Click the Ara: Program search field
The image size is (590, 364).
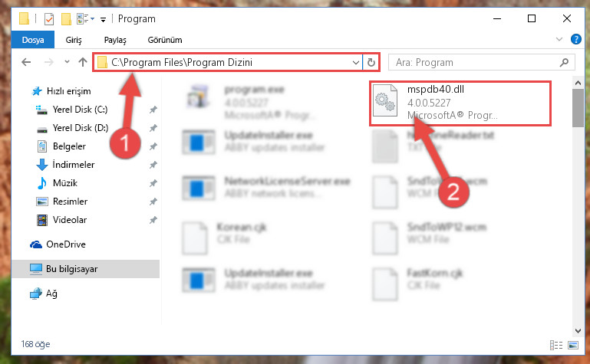click(474, 62)
